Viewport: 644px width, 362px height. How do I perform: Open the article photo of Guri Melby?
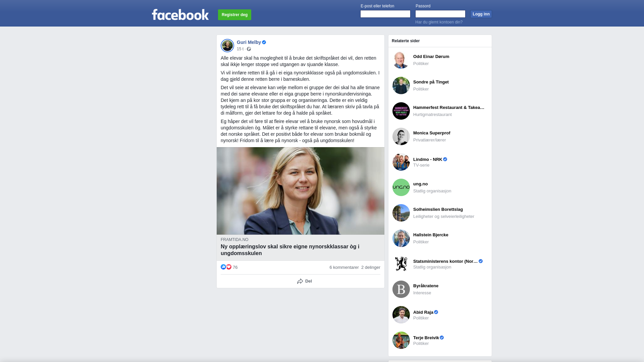tap(301, 191)
